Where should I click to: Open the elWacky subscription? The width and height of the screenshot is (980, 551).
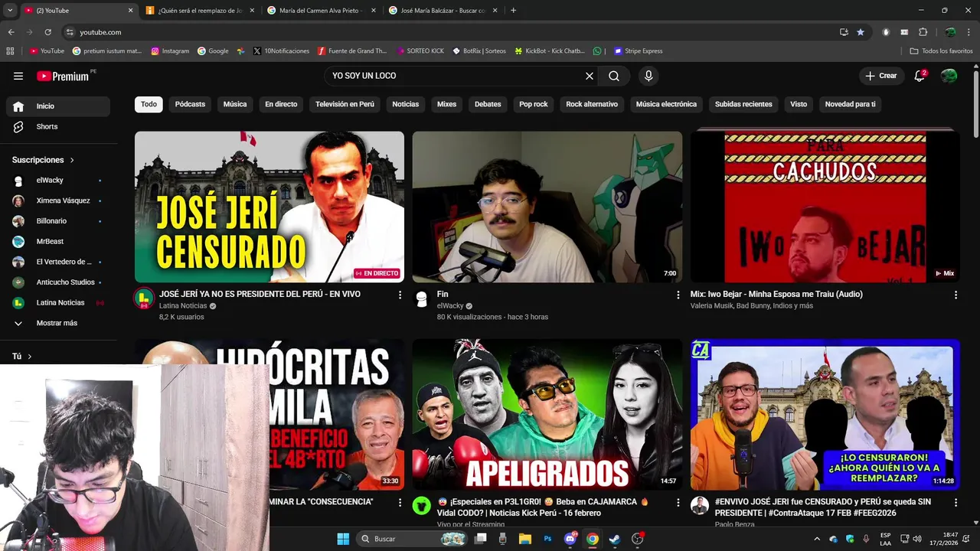click(58, 181)
